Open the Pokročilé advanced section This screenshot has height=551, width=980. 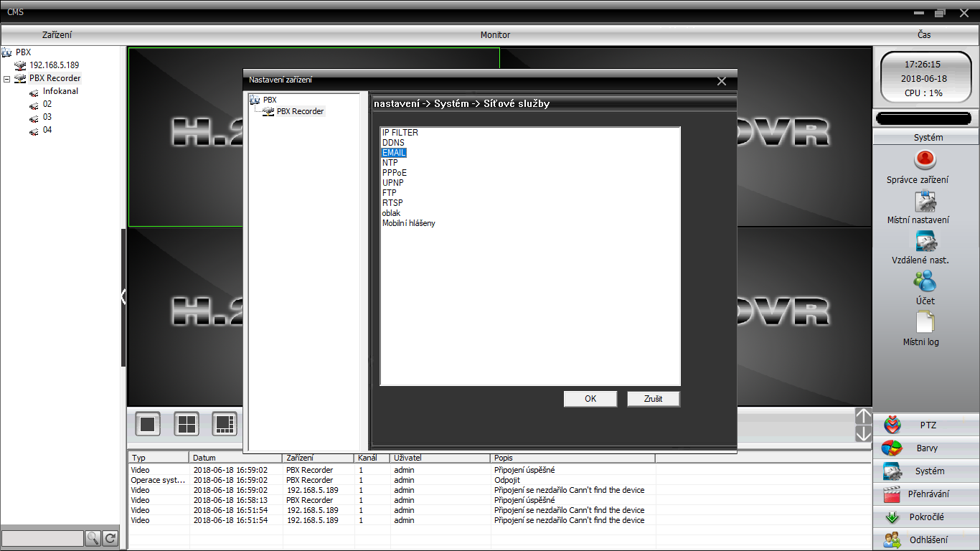point(926,517)
